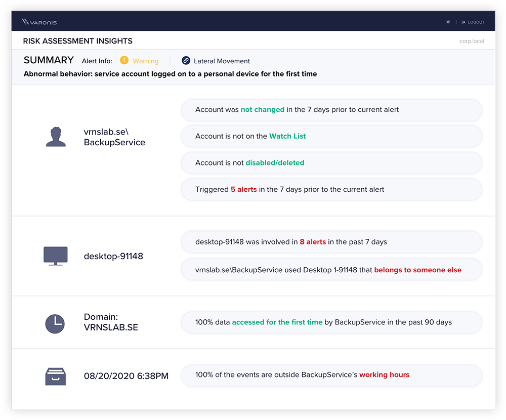The image size is (506, 420).
Task: Go to home via house icon
Action: (x=448, y=22)
